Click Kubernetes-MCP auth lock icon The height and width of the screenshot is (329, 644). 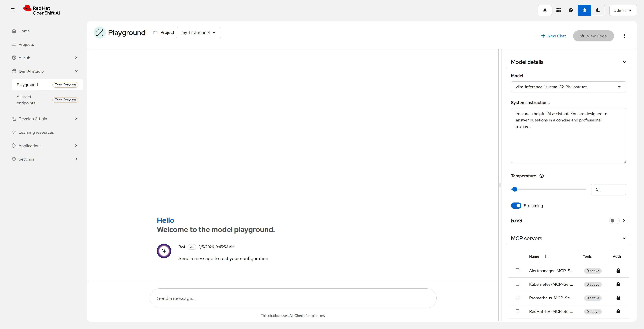[618, 284]
